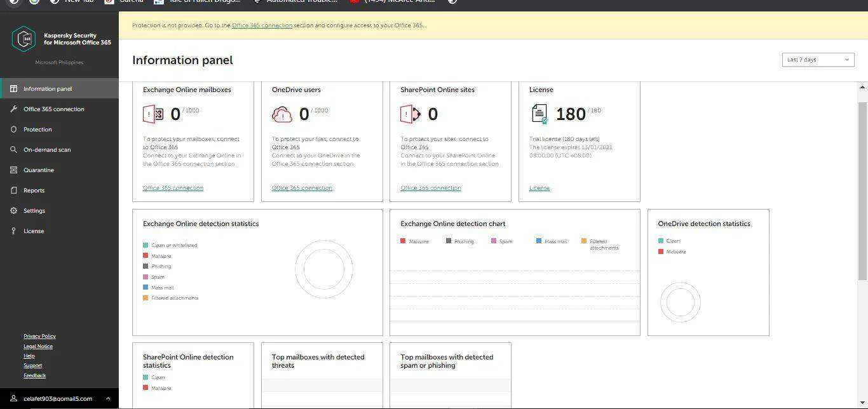
Task: Open Office 365 connection link under OneDrive users
Action: (302, 188)
